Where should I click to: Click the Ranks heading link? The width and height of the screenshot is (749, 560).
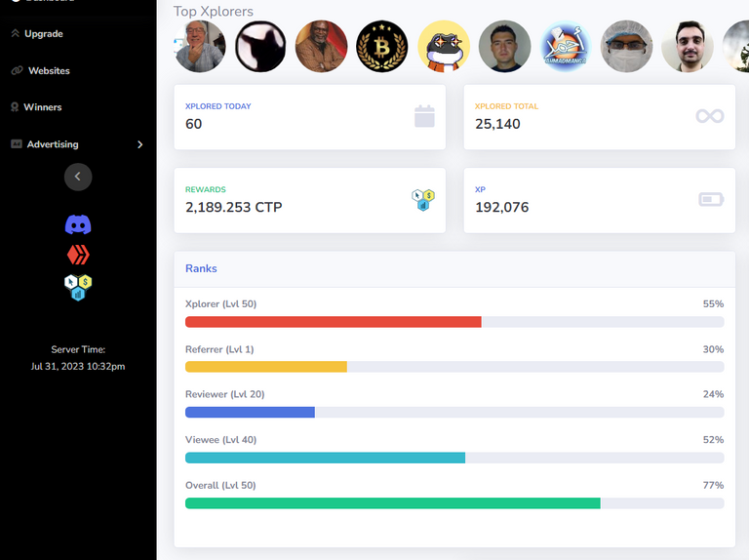coord(201,268)
